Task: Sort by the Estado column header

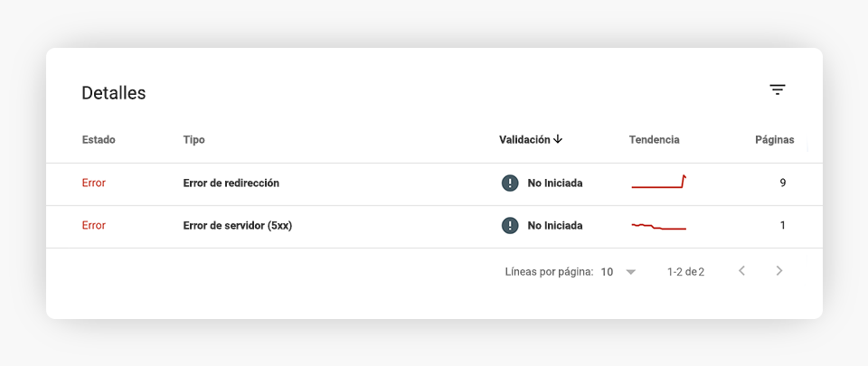Action: (x=99, y=140)
